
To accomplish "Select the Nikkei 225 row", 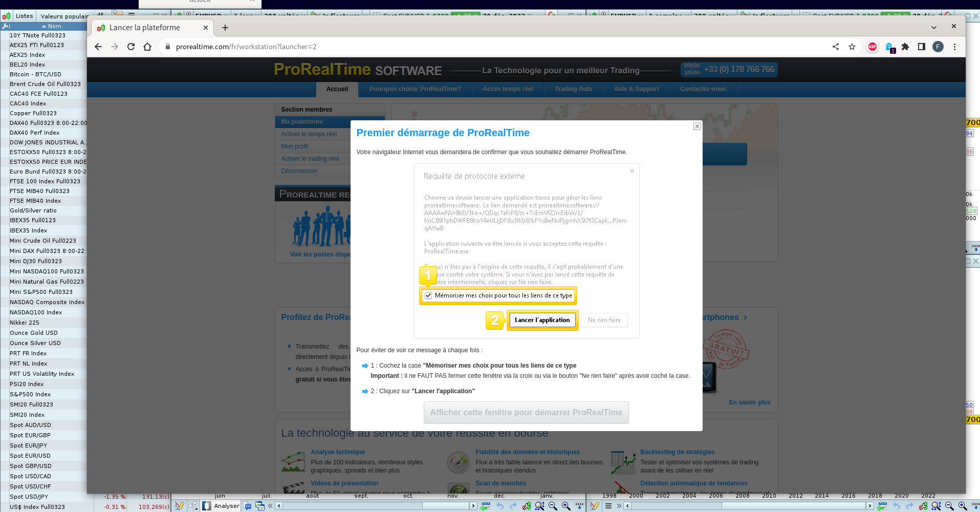I will [43, 323].
